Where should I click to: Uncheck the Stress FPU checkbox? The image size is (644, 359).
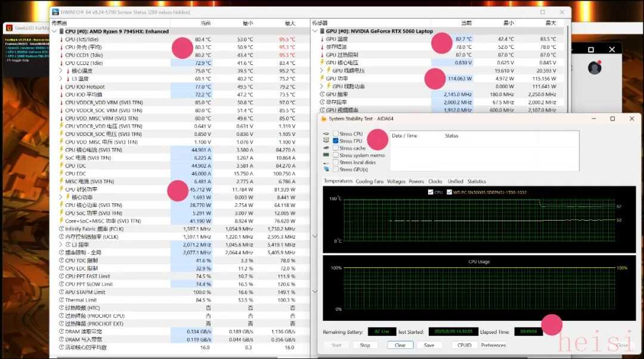coord(336,141)
